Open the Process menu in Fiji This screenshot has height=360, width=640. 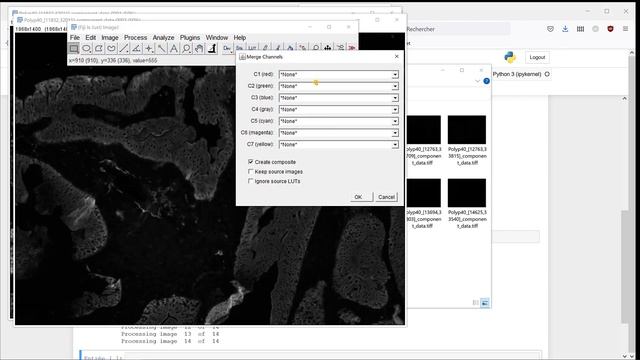click(136, 38)
